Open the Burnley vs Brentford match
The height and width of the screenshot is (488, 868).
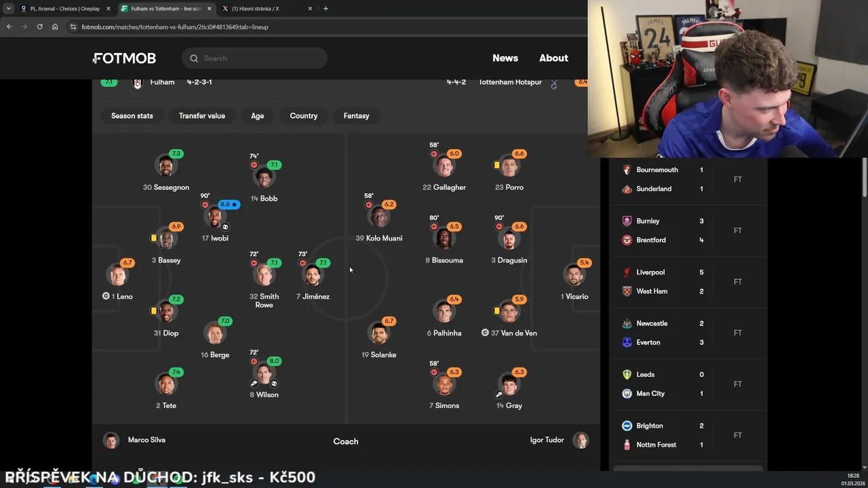(688, 230)
